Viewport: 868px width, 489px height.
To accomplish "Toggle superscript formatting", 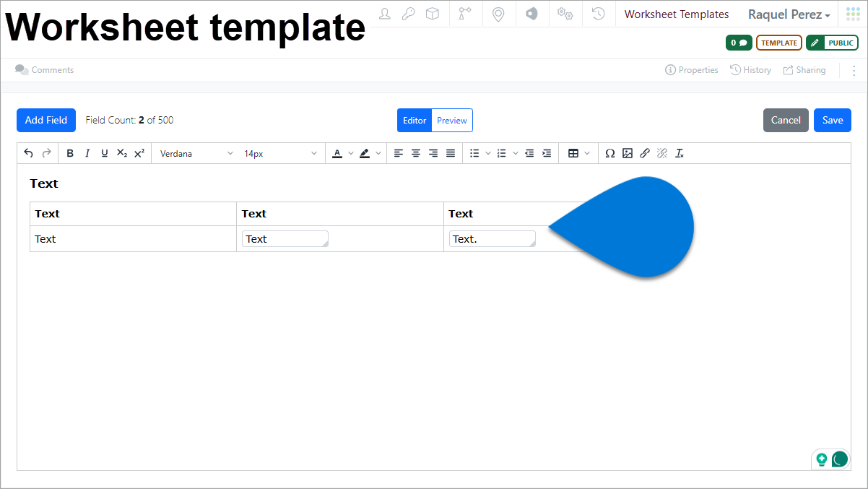I will point(139,153).
